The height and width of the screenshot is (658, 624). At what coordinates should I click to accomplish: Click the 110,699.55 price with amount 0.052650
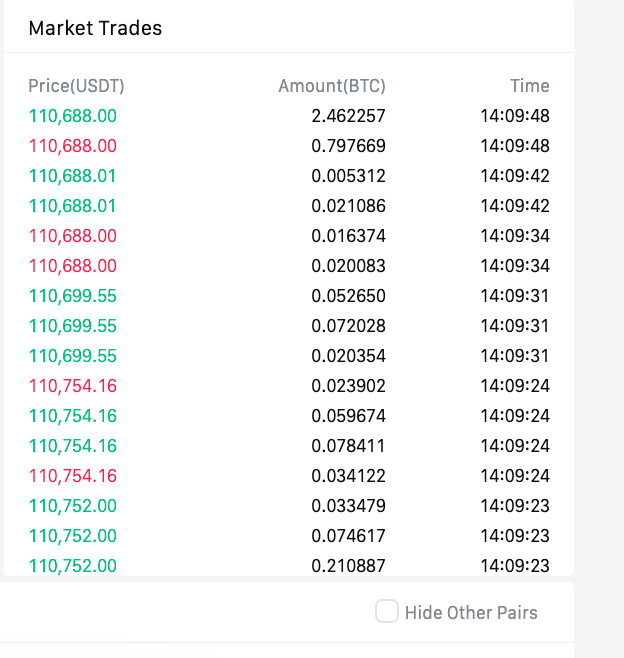[x=73, y=296]
